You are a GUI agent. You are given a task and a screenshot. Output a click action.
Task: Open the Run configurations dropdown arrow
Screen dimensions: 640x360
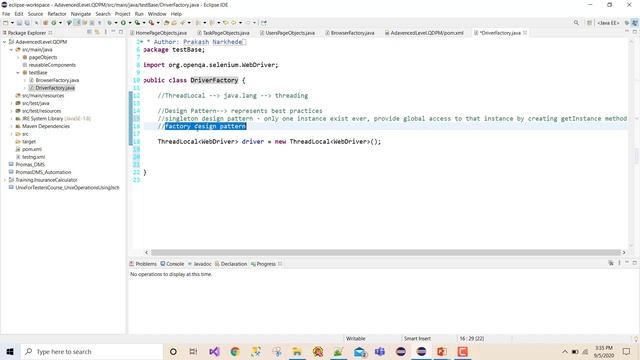[130, 23]
